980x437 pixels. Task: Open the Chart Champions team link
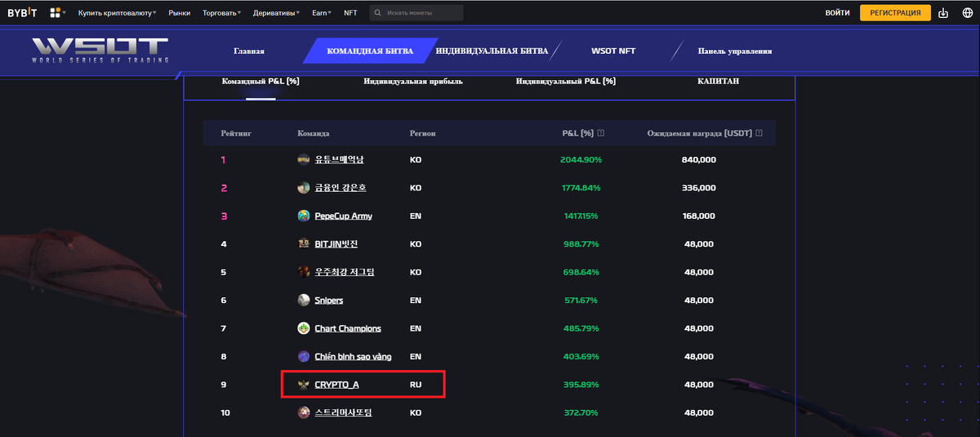coord(348,328)
